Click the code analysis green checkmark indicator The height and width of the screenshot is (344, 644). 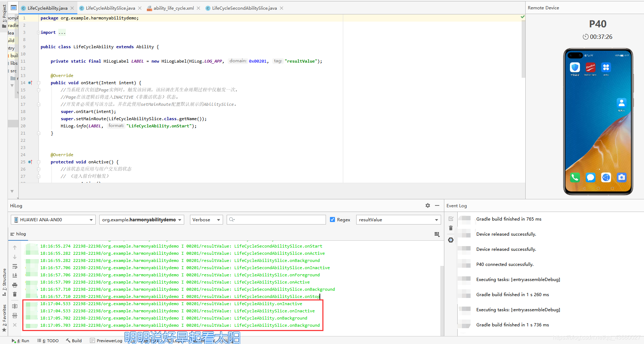(x=522, y=17)
